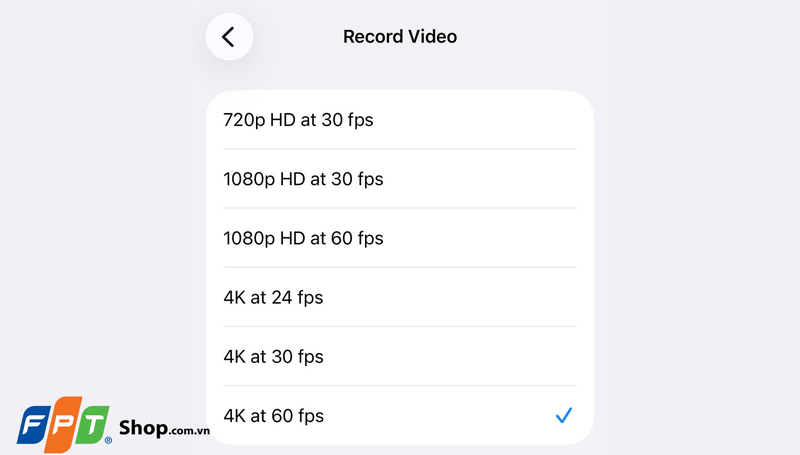The width and height of the screenshot is (800, 455).
Task: Click the Record Video page title
Action: pyautogui.click(x=399, y=37)
